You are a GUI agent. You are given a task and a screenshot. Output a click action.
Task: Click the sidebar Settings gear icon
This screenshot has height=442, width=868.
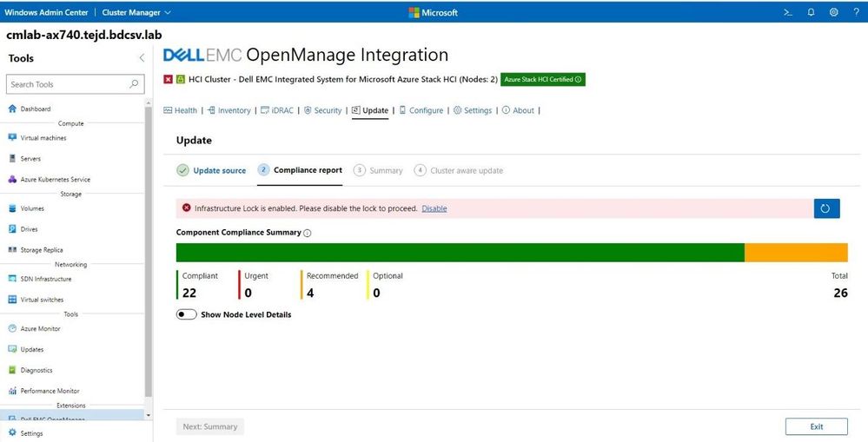tap(12, 433)
